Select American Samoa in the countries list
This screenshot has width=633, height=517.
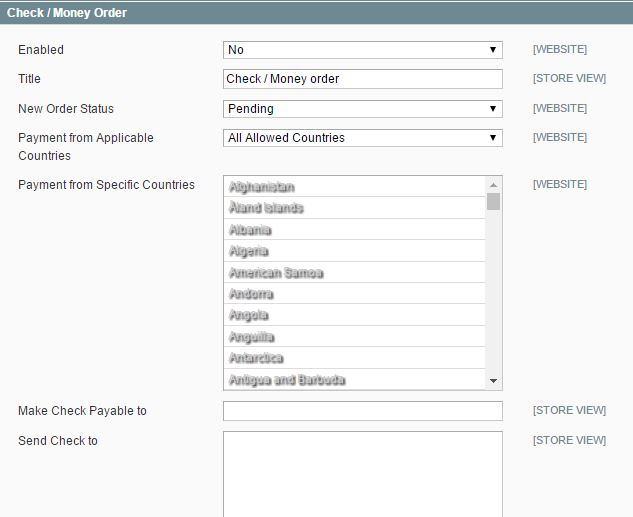pyautogui.click(x=354, y=273)
